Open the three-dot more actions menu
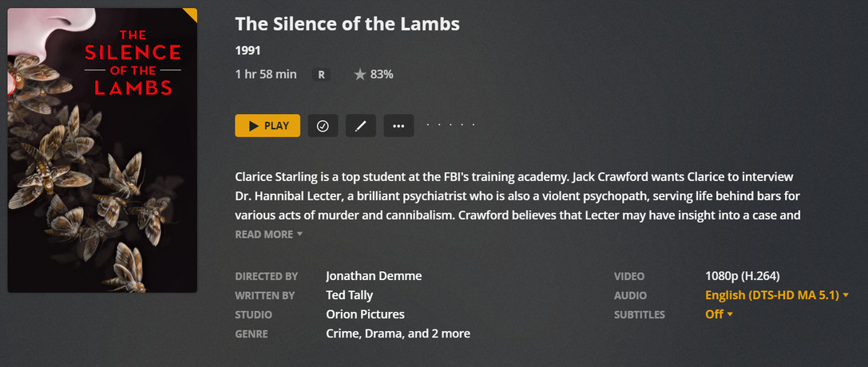The width and height of the screenshot is (868, 367). [x=398, y=126]
